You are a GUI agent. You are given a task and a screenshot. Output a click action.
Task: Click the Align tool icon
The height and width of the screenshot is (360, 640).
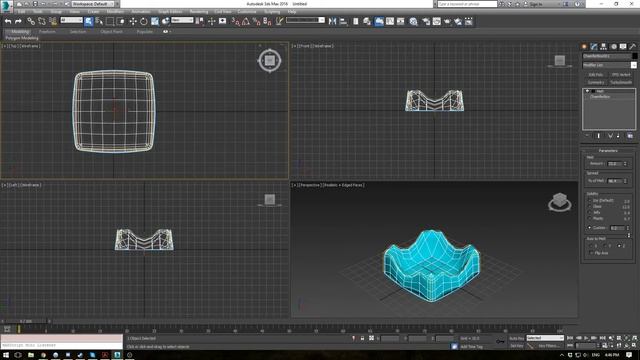tap(343, 21)
